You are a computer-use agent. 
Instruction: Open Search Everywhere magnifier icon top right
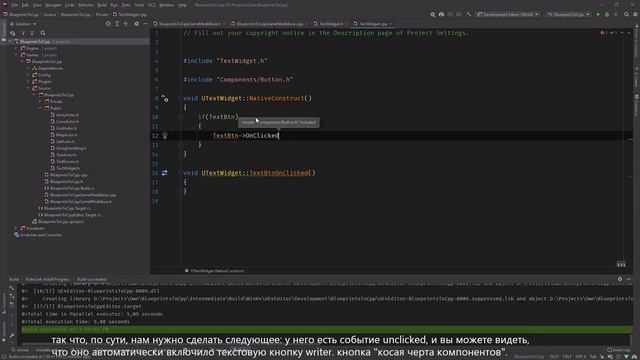click(x=627, y=14)
